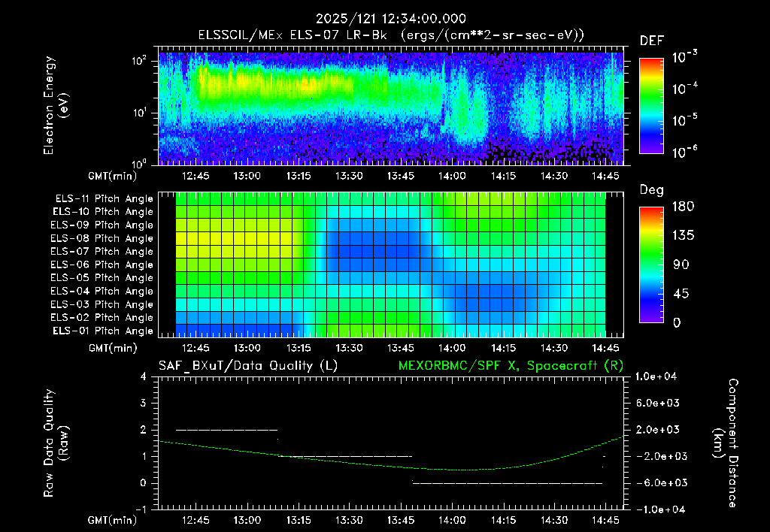Click the 14:30 tick under pitch angle panel

point(554,349)
